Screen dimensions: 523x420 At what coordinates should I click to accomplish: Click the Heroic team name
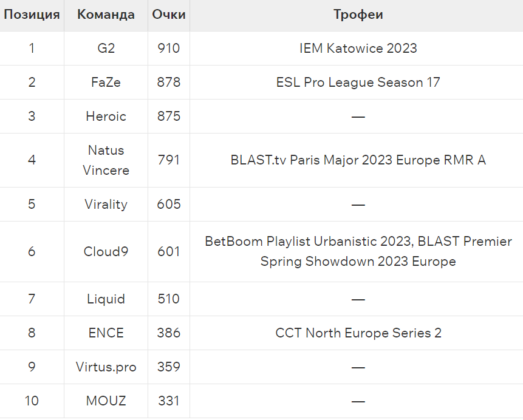click(x=106, y=117)
